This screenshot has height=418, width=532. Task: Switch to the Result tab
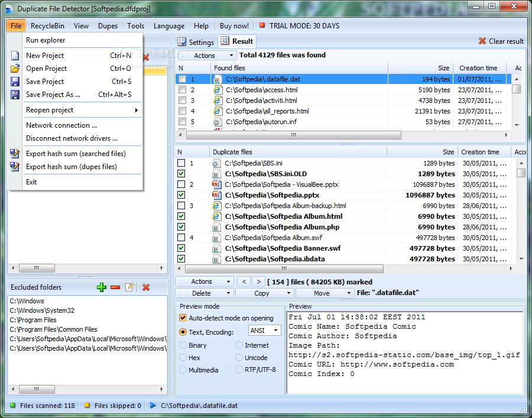(237, 41)
